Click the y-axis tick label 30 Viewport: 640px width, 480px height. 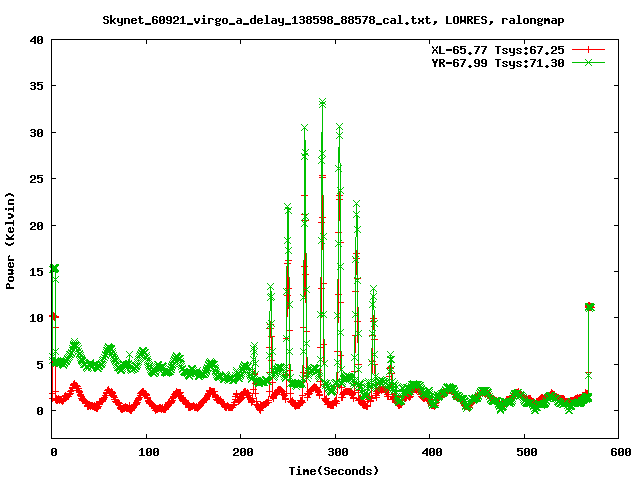coord(36,133)
